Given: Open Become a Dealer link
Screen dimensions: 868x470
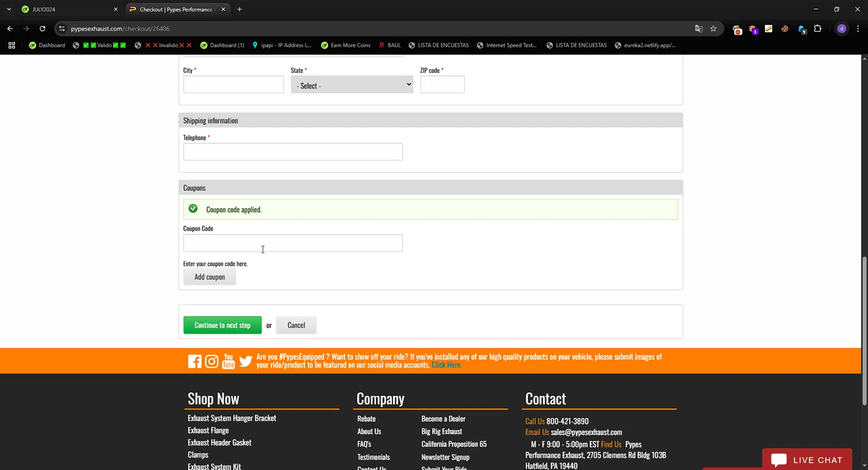Looking at the screenshot, I should pos(443,419).
